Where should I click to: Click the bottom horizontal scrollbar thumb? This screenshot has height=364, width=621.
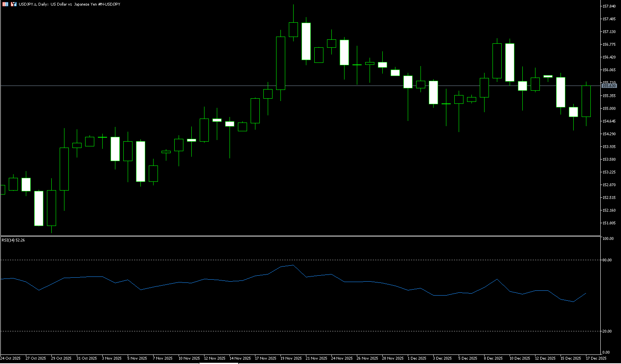(219, 363)
